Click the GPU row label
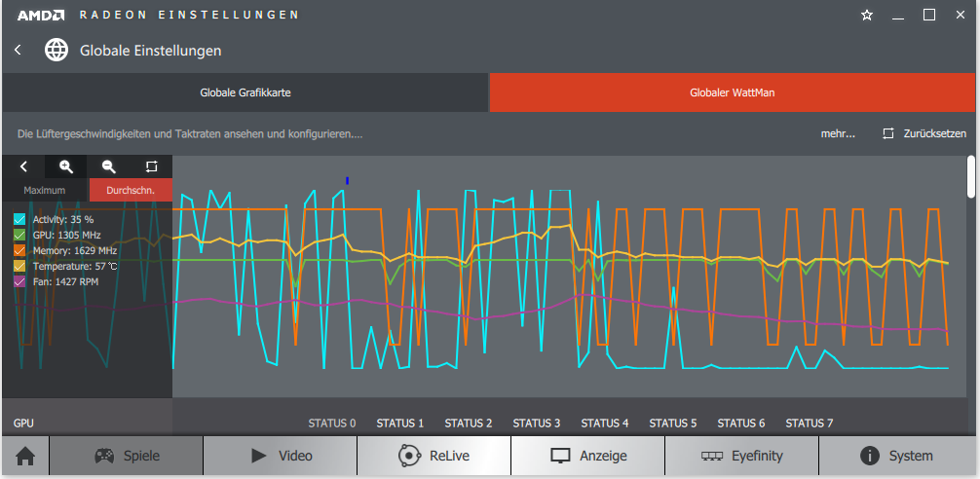This screenshot has width=980, height=479. point(23,423)
